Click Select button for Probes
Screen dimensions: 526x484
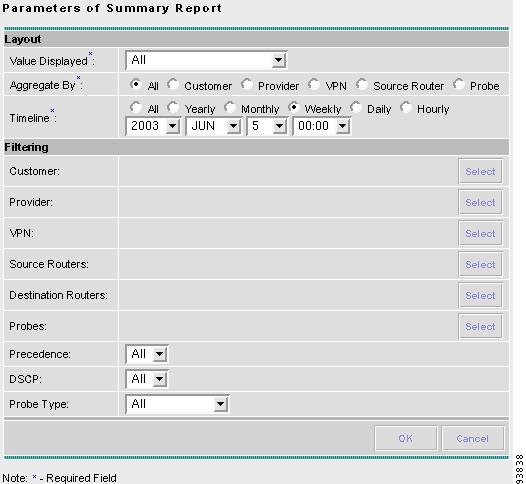(480, 326)
